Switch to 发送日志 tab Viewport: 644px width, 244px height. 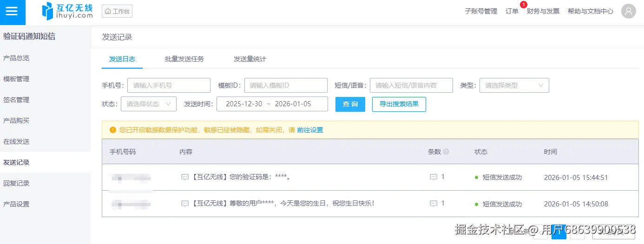pyautogui.click(x=122, y=59)
